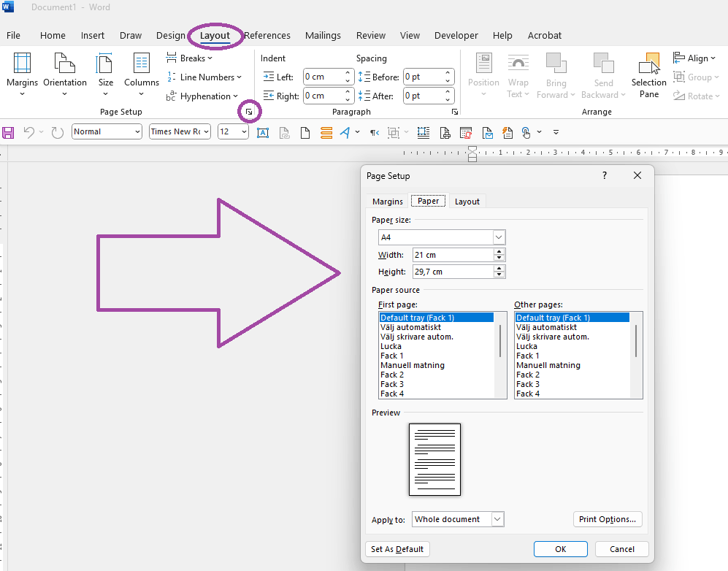Image resolution: width=728 pixels, height=571 pixels.
Task: Click the touch mode hand icon
Action: 526,133
